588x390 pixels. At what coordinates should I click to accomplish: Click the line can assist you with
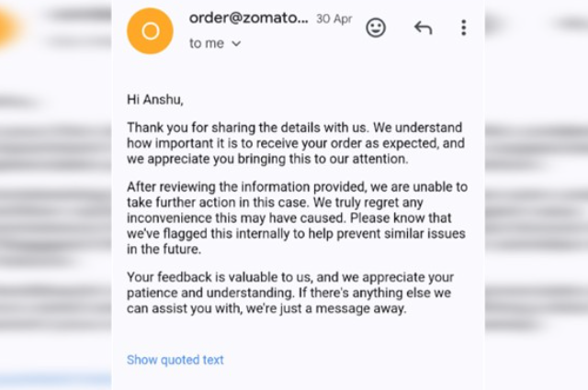[266, 308]
